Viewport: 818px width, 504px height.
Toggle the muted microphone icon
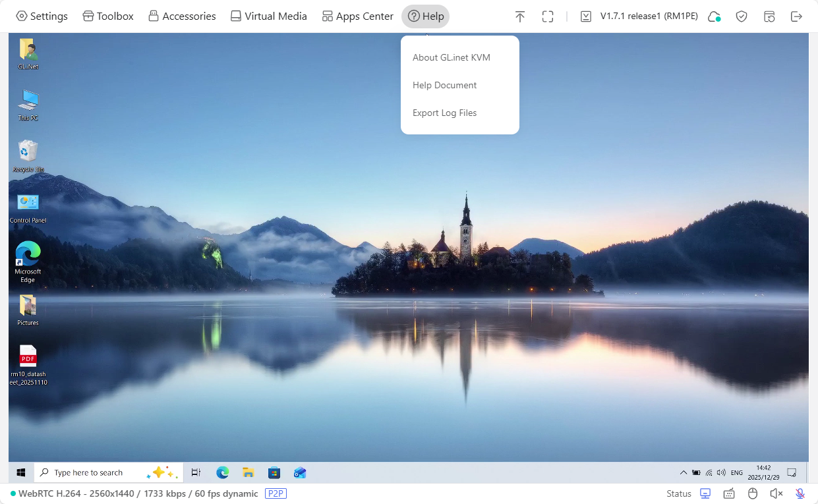(800, 493)
